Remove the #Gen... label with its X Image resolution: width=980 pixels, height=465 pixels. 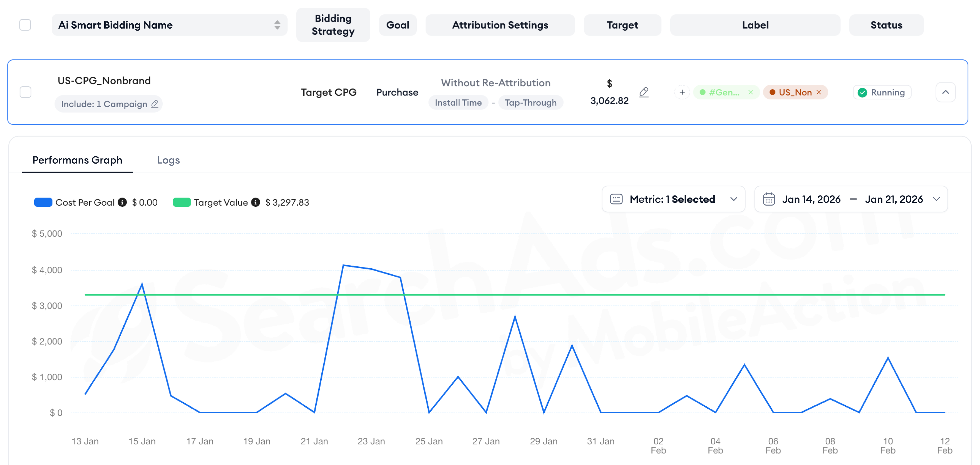pos(750,92)
